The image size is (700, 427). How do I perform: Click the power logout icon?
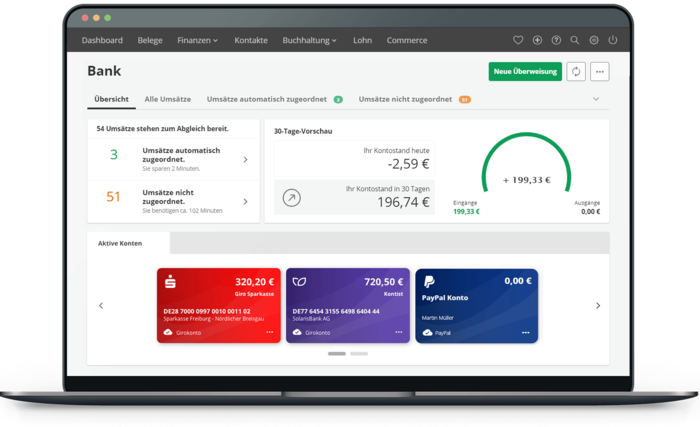click(613, 40)
